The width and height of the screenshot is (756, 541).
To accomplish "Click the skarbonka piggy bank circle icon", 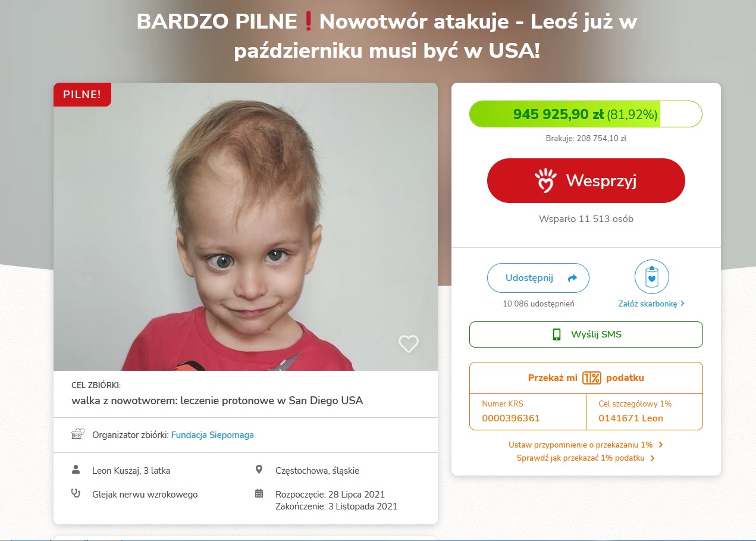I will [x=652, y=277].
